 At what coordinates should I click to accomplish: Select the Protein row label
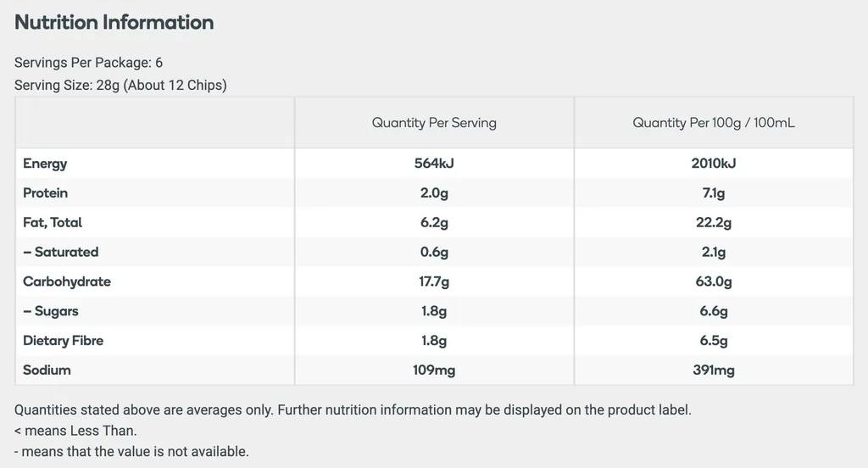[x=46, y=192]
